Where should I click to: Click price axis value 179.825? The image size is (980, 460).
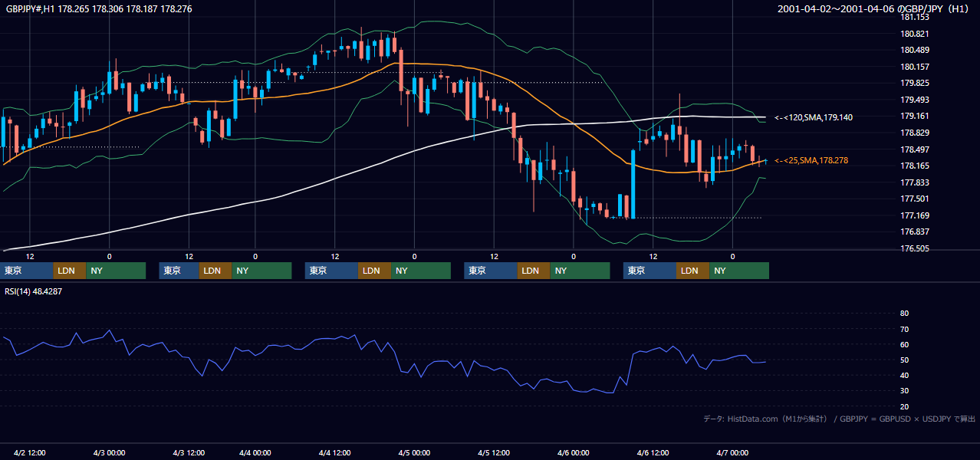[x=913, y=83]
